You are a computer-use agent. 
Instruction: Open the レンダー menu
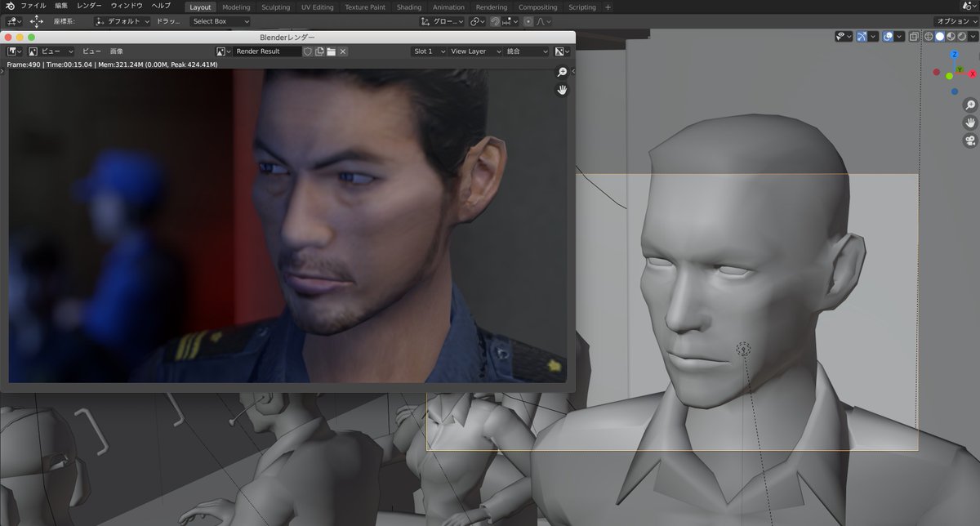click(88, 7)
